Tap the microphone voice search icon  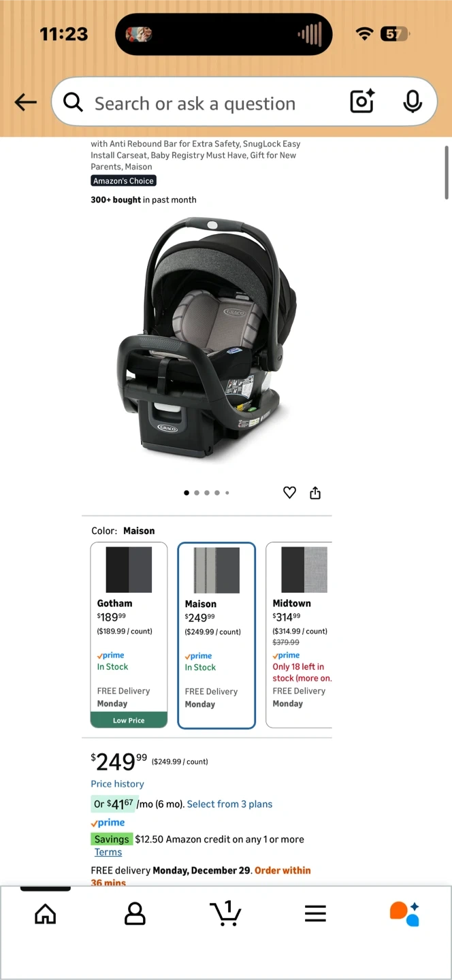pos(412,101)
